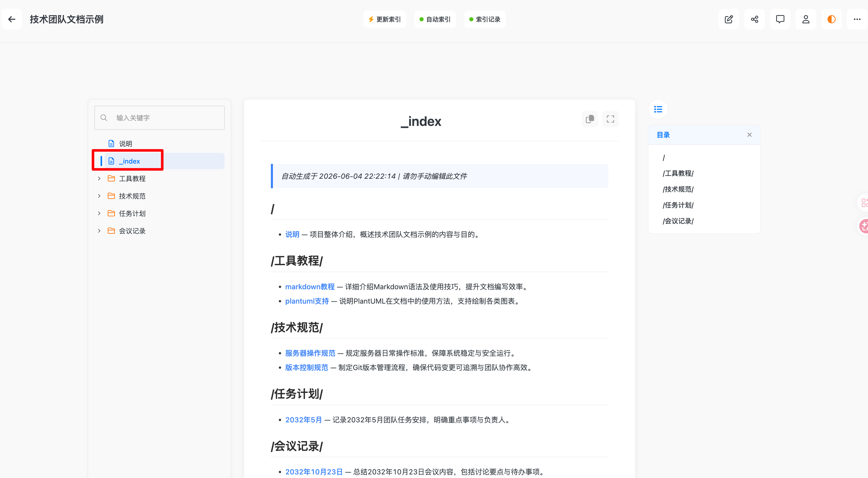Click the /工具教程/ heading in document
The height and width of the screenshot is (478, 868).
[x=297, y=261]
